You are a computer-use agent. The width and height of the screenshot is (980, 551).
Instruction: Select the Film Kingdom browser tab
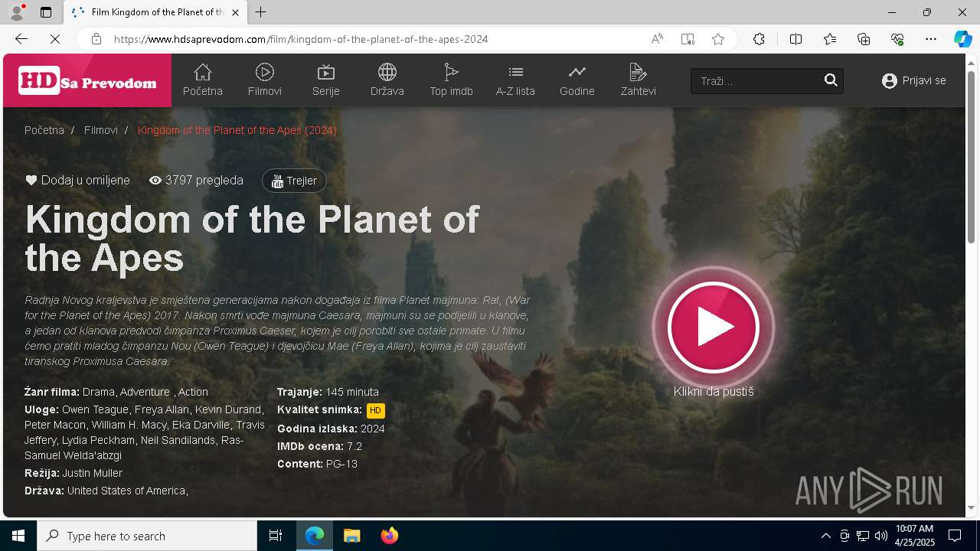(x=155, y=12)
